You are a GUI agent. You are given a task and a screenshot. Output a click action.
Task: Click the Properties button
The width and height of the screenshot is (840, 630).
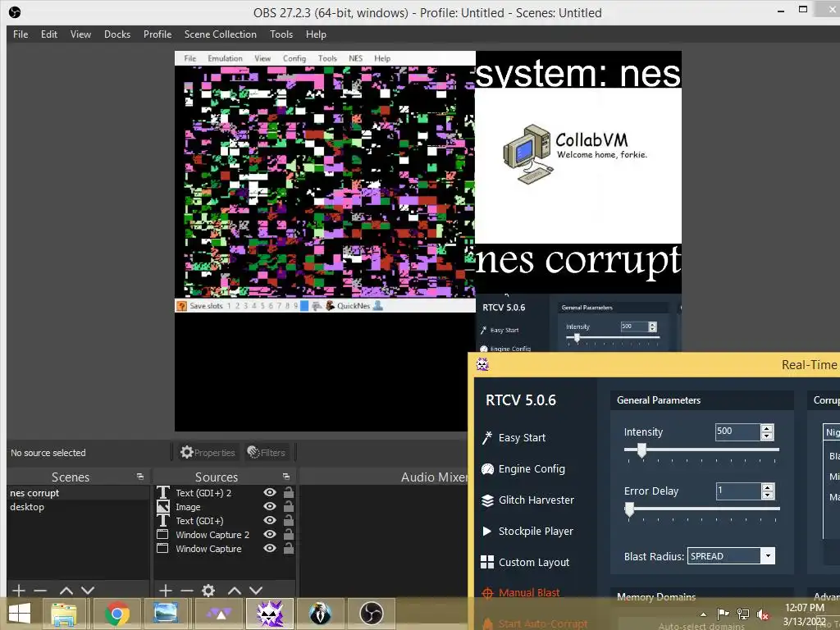point(208,453)
